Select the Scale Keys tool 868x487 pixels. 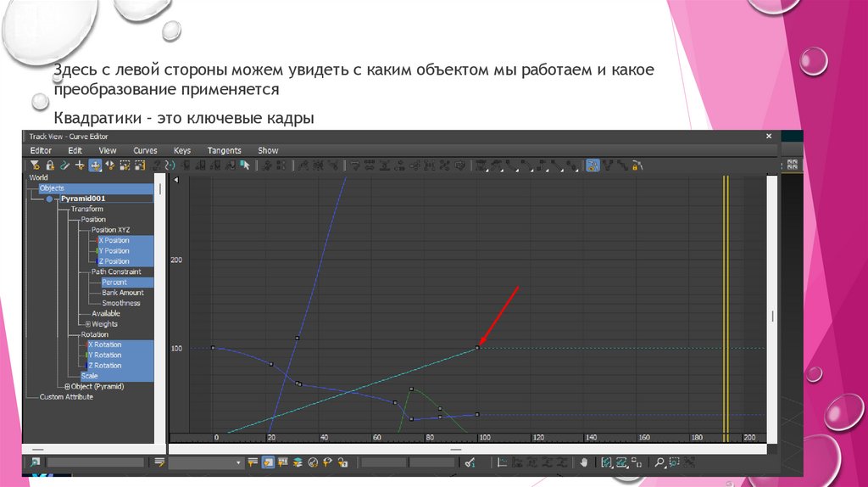125,165
